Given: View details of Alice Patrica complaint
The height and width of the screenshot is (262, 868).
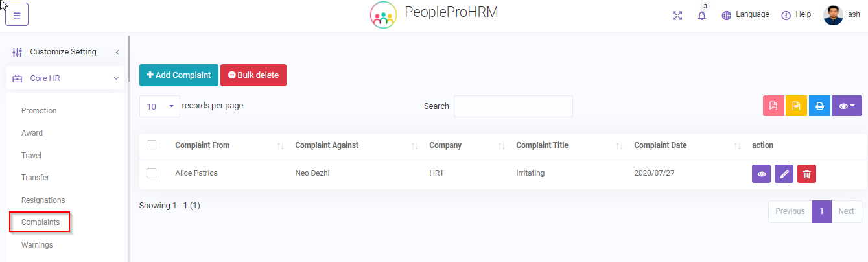Looking at the screenshot, I should 761,174.
